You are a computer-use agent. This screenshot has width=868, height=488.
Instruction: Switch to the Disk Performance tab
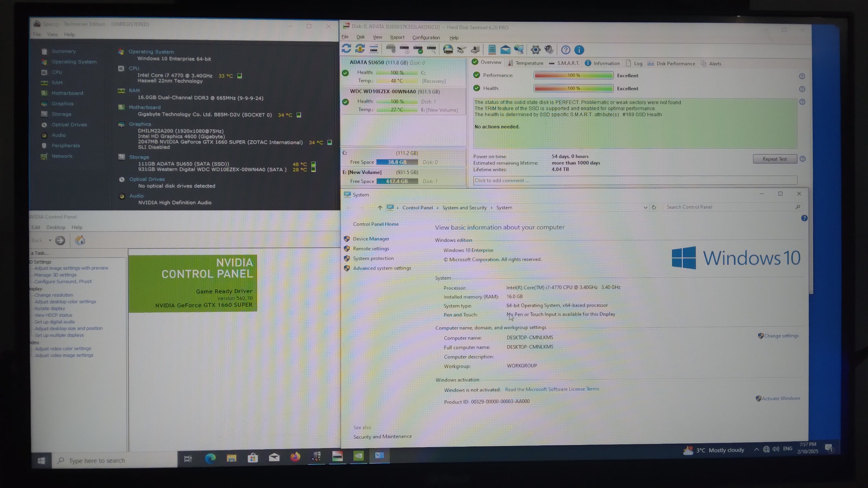click(671, 63)
